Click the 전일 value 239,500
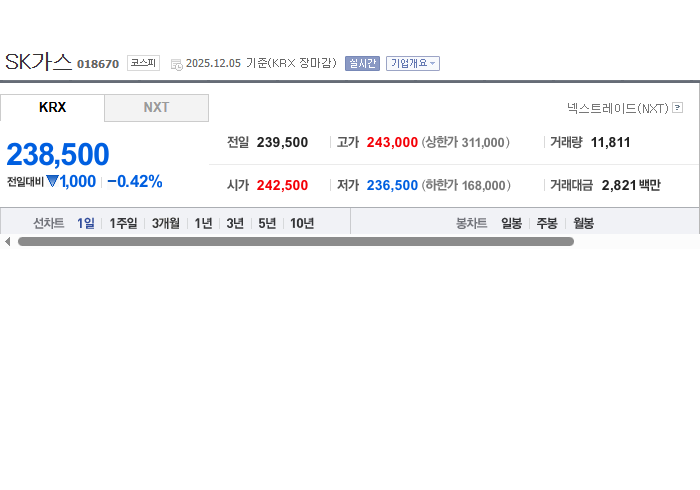Screen dimensions: 700x490 (282, 142)
